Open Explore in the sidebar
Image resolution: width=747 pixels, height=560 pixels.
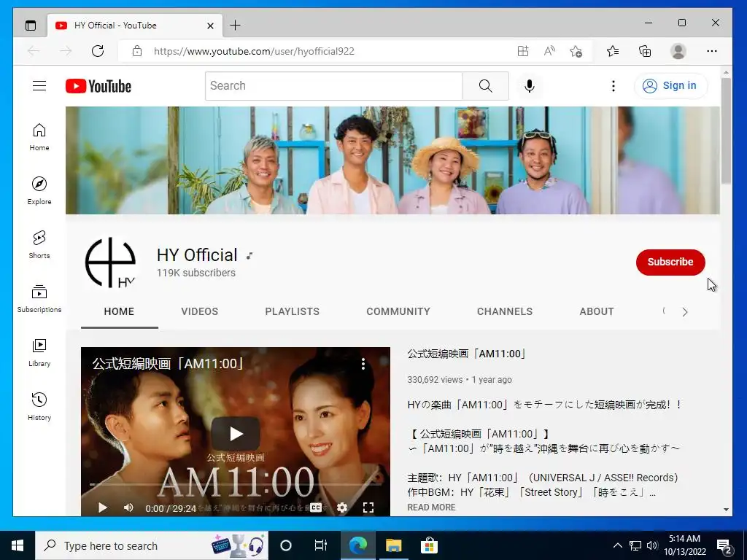click(39, 191)
